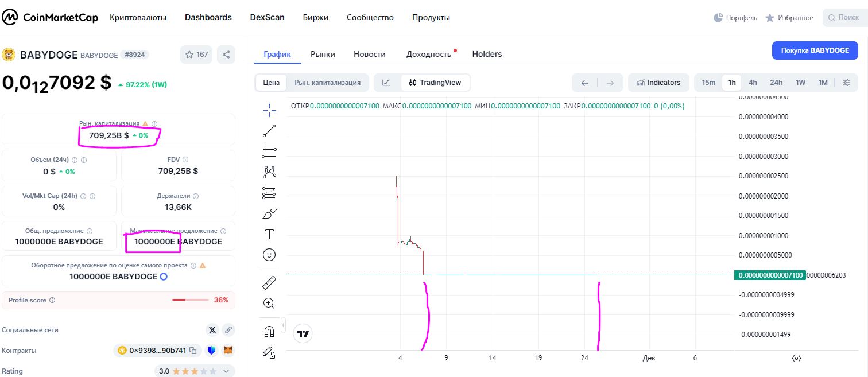Undo chart action with left arrow
This screenshot has height=377, width=868.
coord(585,83)
